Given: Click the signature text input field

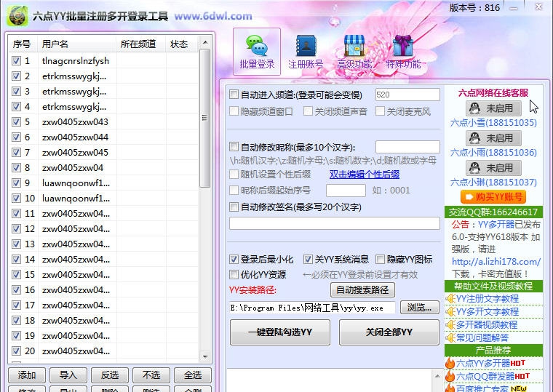Looking at the screenshot, I should (x=334, y=223).
